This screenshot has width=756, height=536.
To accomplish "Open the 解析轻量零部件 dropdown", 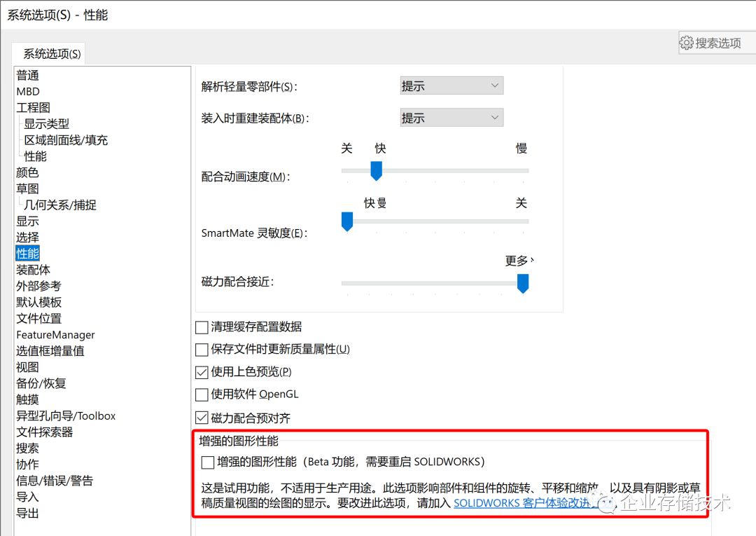I will 451,85.
